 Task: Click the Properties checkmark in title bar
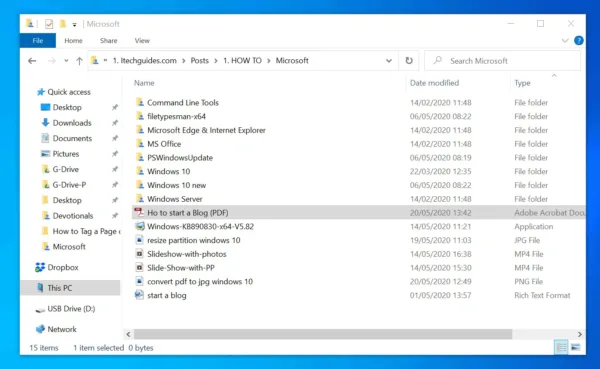click(49, 24)
